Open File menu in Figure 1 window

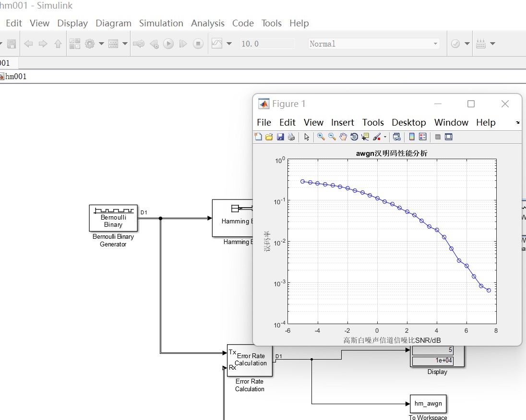click(264, 122)
